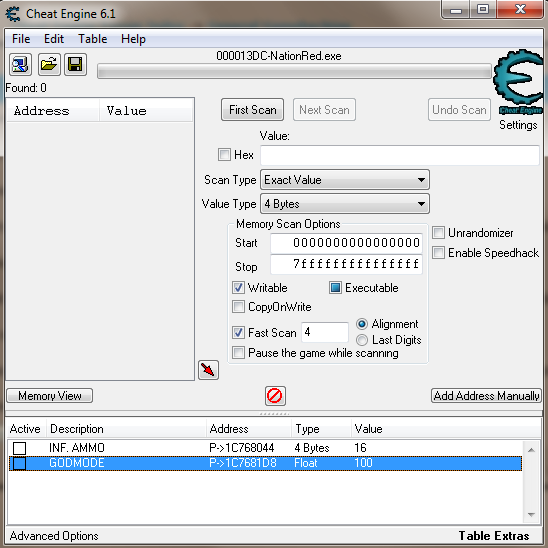
Task: Enable Pause the game while scanning
Action: click(238, 352)
